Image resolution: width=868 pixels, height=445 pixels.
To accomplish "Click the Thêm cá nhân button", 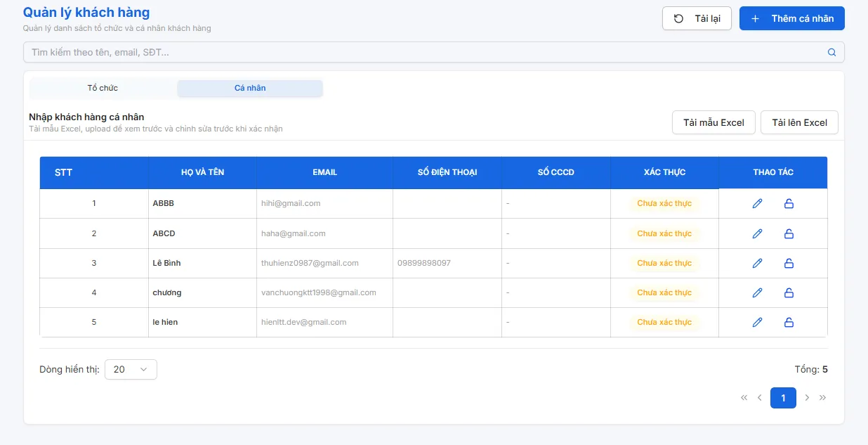I will tap(791, 18).
